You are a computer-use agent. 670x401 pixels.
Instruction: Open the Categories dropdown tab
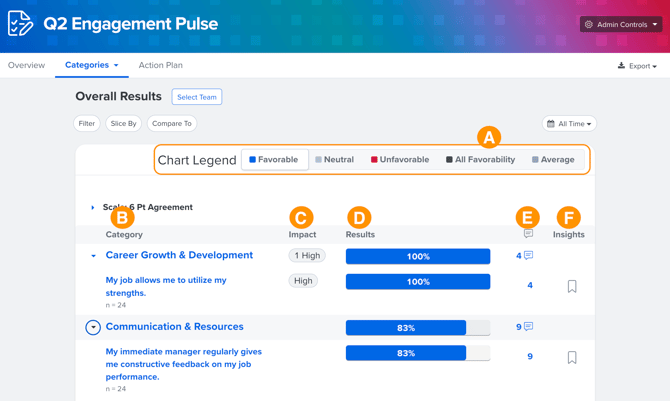[x=91, y=65]
